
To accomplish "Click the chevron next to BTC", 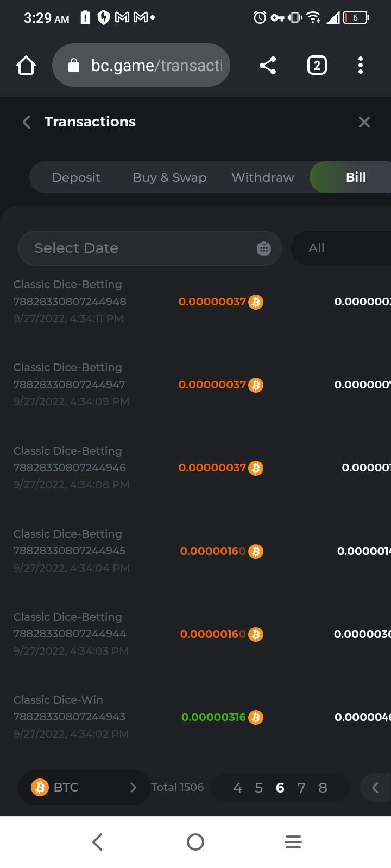I will 133,787.
